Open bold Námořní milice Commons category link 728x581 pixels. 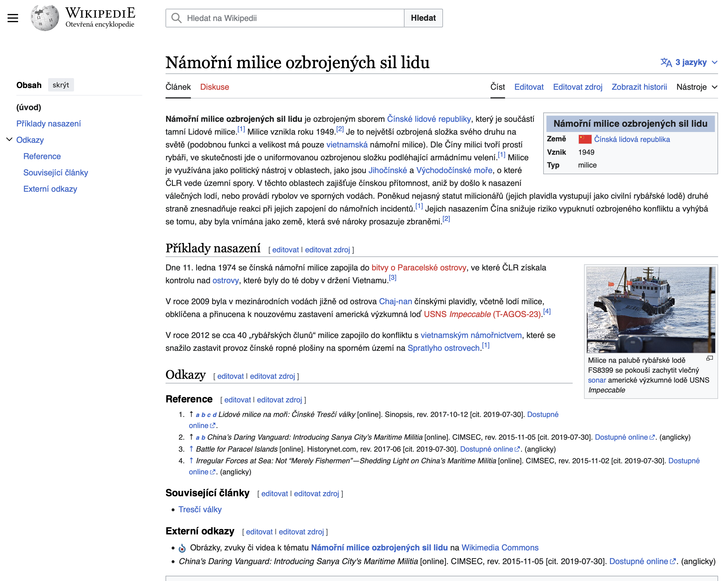click(379, 547)
